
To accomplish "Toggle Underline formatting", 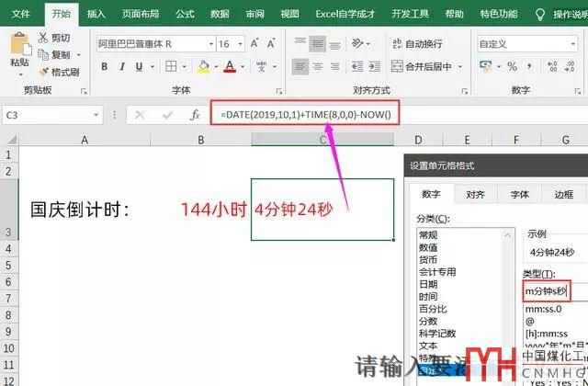I will click(x=139, y=67).
